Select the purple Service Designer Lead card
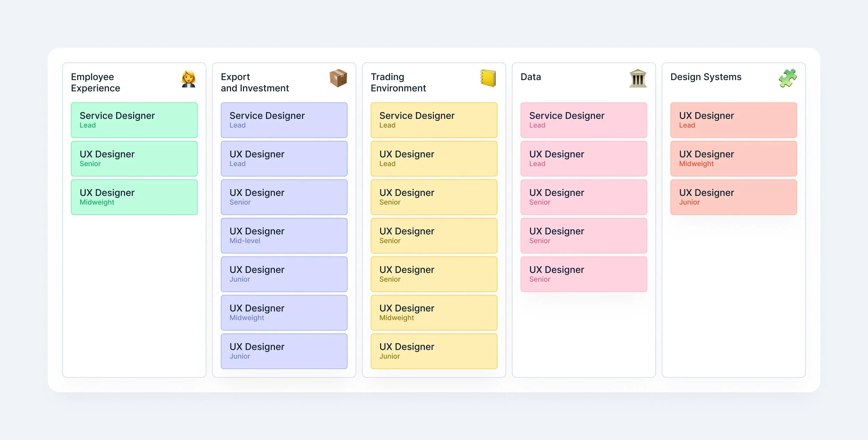The width and height of the screenshot is (868, 440). (284, 120)
